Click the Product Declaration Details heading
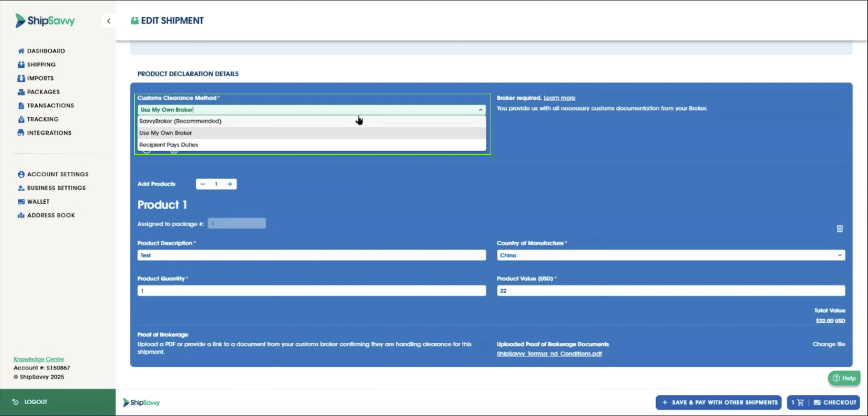Viewport: 868px width, 416px height. click(188, 74)
